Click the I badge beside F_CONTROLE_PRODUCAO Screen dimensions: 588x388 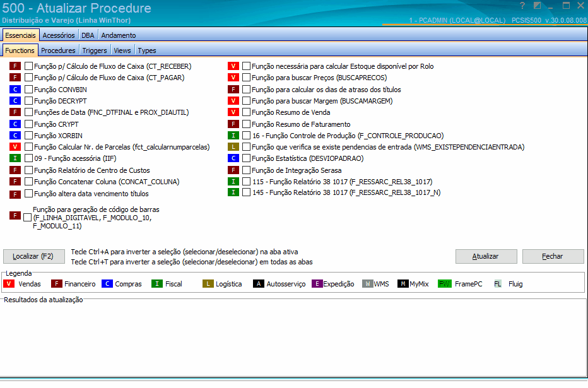click(233, 136)
